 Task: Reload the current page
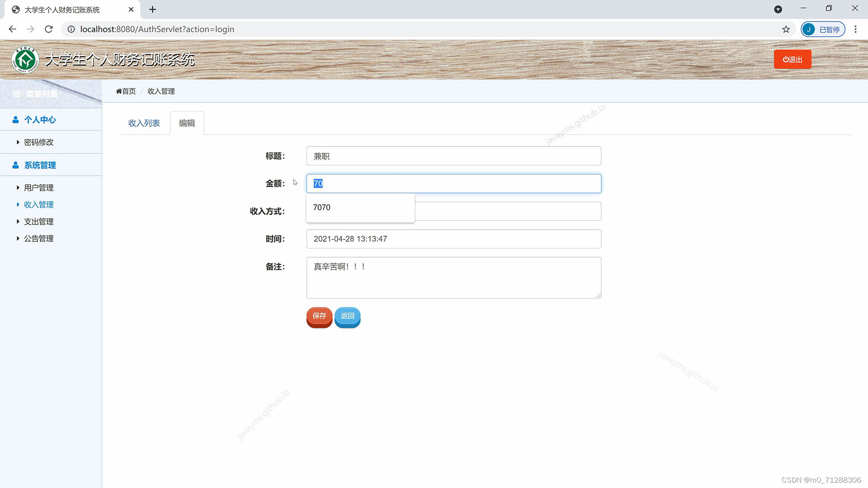(49, 29)
